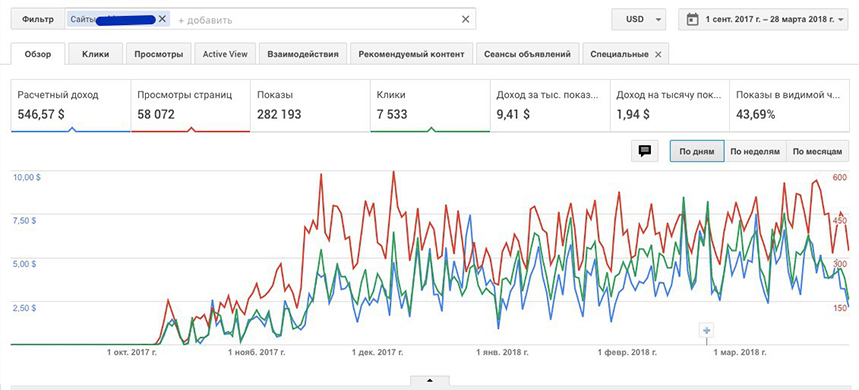Click the + добавить filter field

point(205,20)
